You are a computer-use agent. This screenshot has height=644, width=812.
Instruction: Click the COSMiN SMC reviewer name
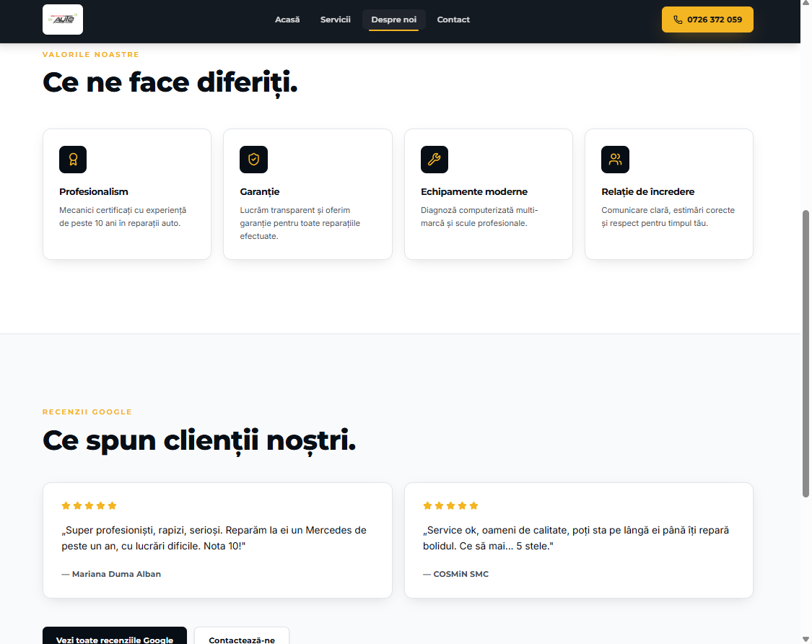click(x=460, y=574)
